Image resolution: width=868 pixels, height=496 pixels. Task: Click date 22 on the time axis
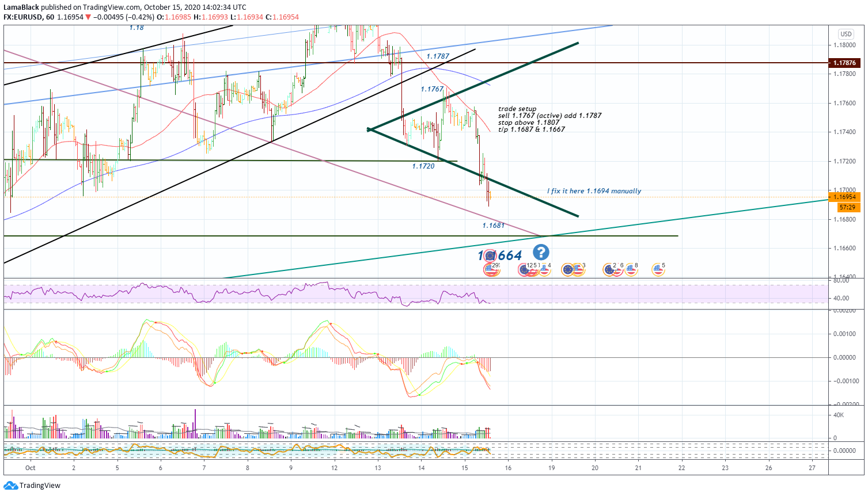coord(681,468)
